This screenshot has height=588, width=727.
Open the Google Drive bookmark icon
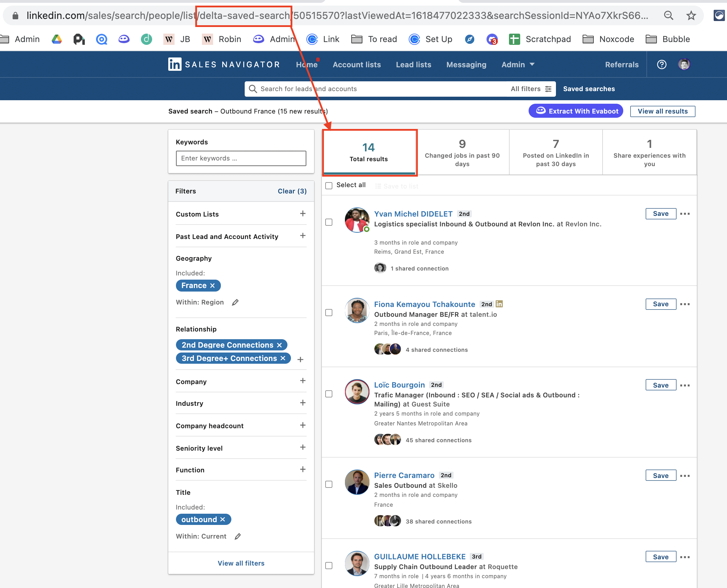point(56,39)
